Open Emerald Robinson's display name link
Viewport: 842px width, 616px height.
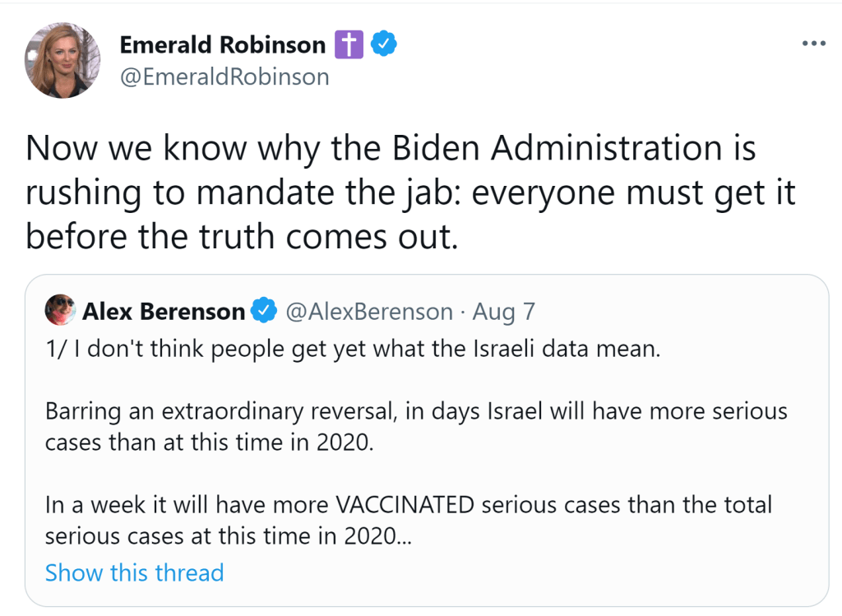pyautogui.click(x=223, y=44)
